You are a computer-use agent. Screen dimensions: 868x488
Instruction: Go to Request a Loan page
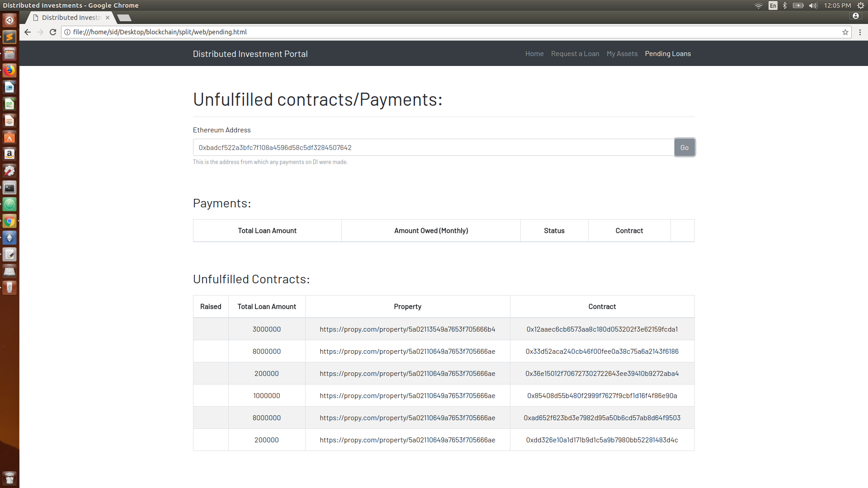[x=575, y=54]
